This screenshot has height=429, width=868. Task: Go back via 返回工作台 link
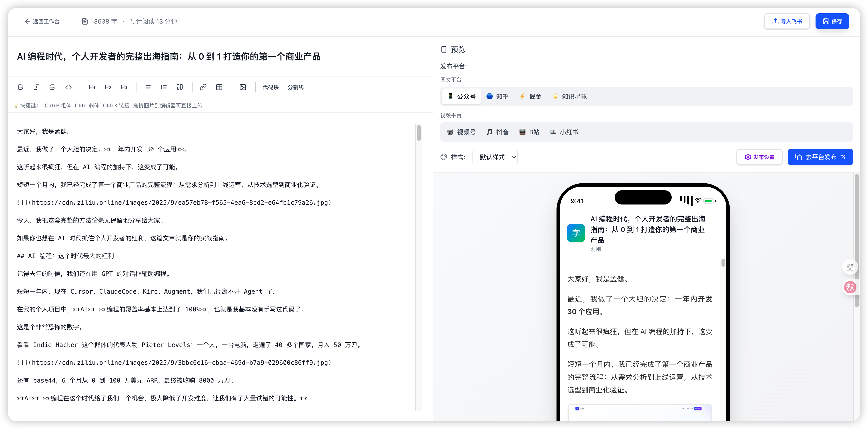(x=42, y=21)
